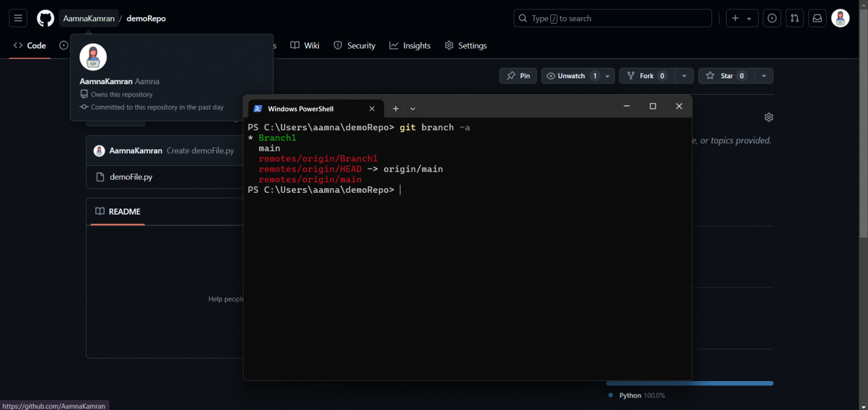Open the PowerShell tab chevron dropdown

(x=412, y=108)
